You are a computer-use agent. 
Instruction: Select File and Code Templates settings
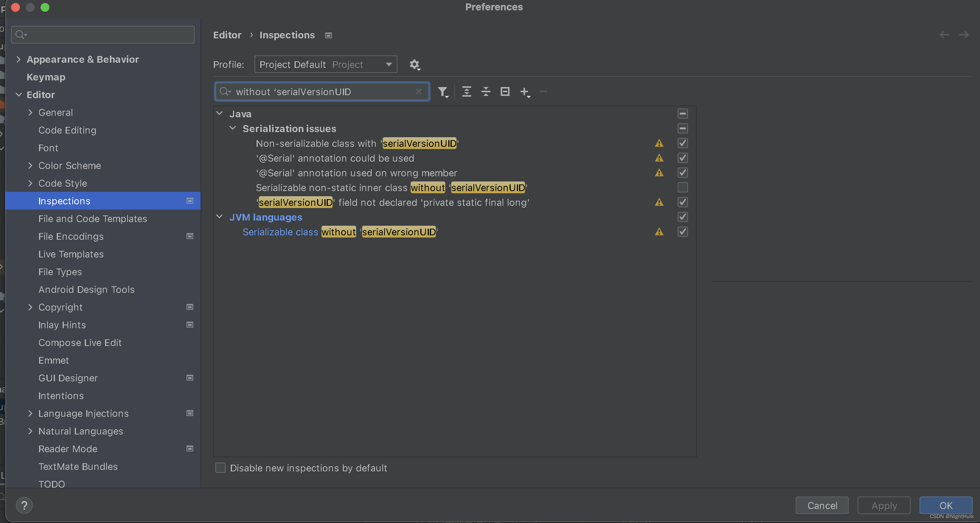coord(93,219)
